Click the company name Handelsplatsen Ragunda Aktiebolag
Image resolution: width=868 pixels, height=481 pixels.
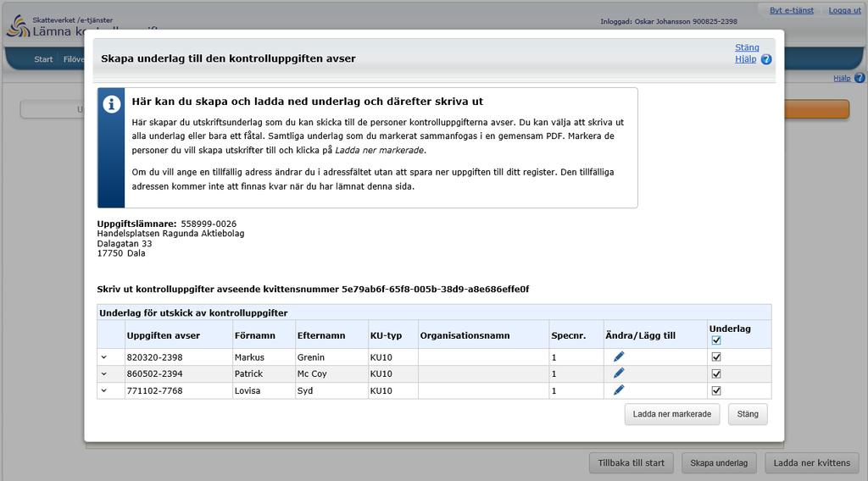(170, 234)
